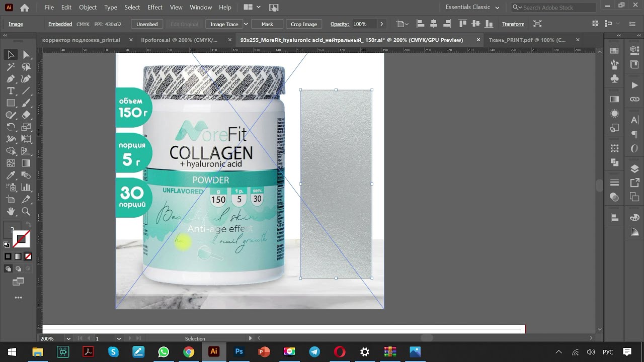644x362 pixels.
Task: Click the Image Trace button
Action: click(x=224, y=24)
